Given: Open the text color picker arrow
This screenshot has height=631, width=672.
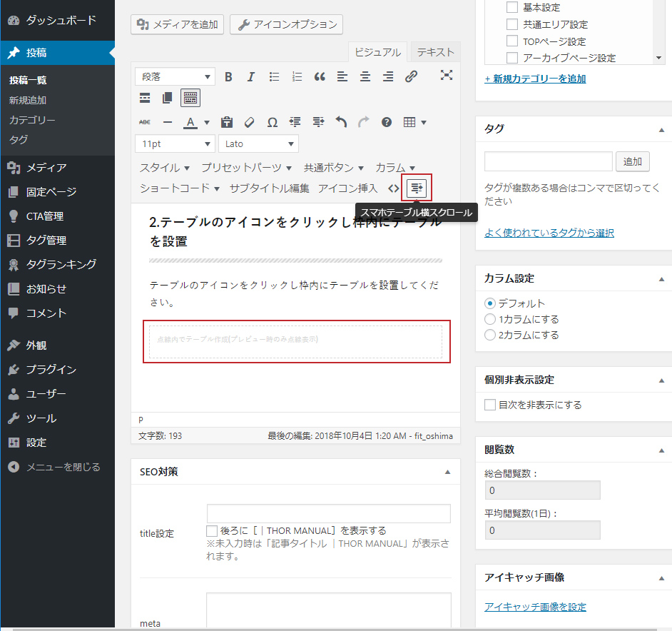Looking at the screenshot, I should (x=207, y=122).
